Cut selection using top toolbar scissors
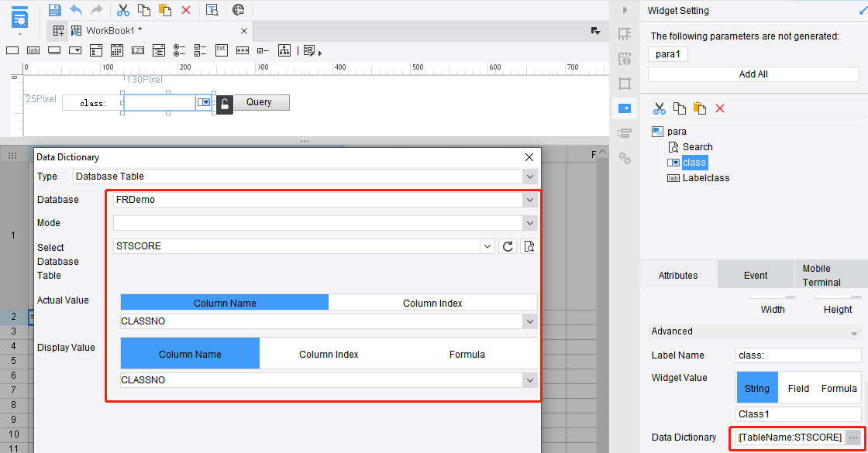Image resolution: width=868 pixels, height=453 pixels. point(123,10)
